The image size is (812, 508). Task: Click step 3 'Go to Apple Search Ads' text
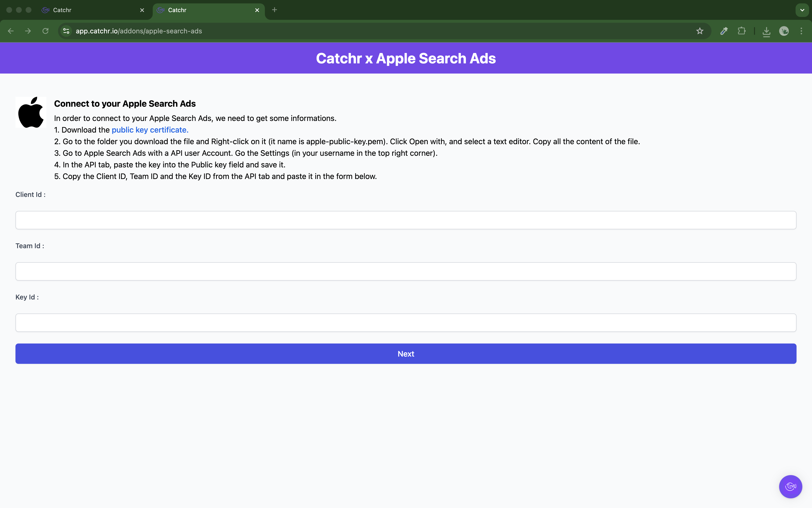coord(246,153)
